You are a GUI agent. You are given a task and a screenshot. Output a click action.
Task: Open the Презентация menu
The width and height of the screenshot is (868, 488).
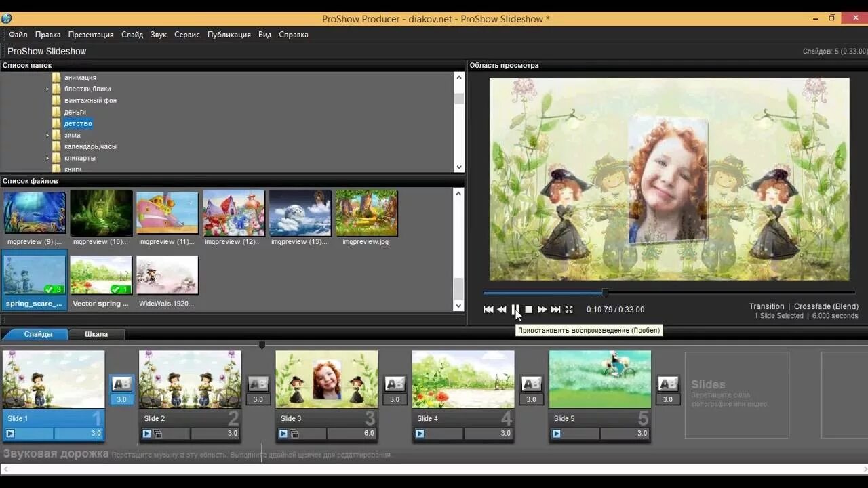(x=91, y=35)
